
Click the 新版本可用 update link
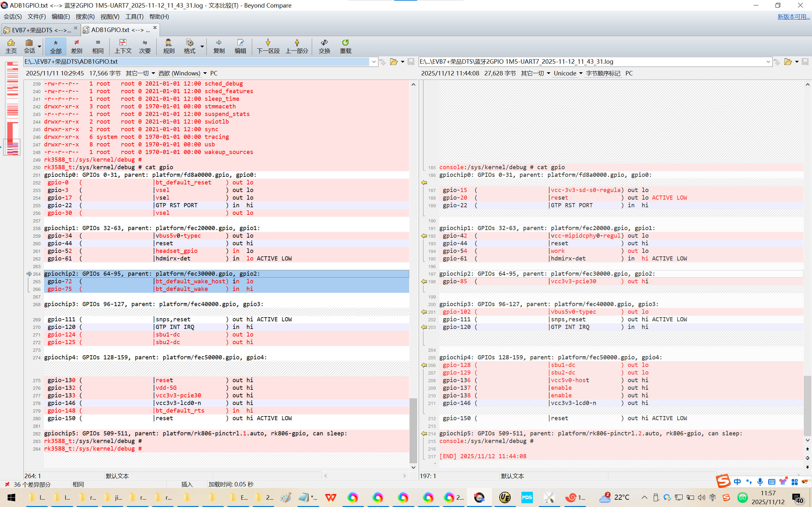click(x=793, y=16)
